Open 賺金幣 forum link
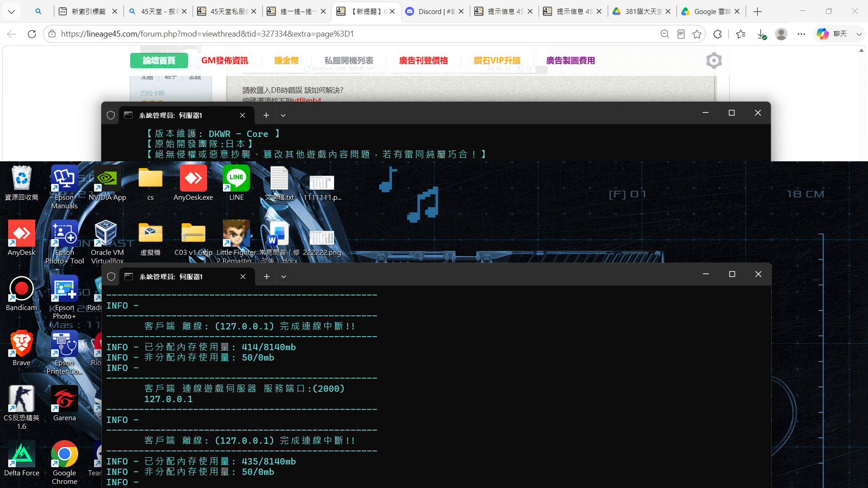This screenshot has height=488, width=868. pos(287,61)
